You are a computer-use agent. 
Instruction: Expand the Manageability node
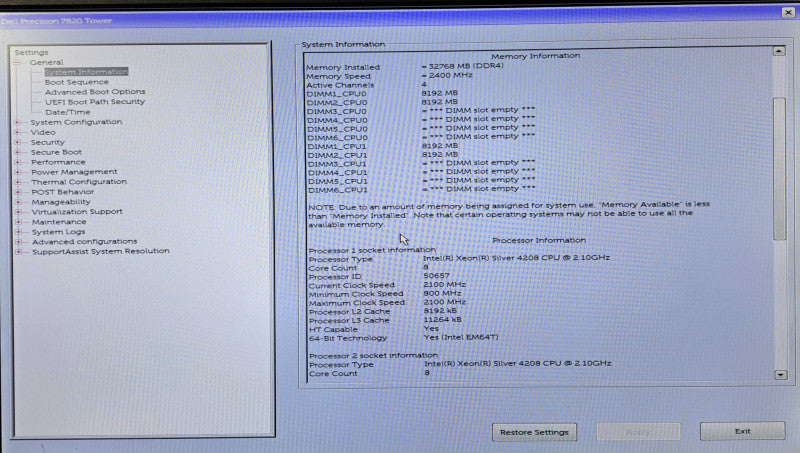pyautogui.click(x=18, y=202)
